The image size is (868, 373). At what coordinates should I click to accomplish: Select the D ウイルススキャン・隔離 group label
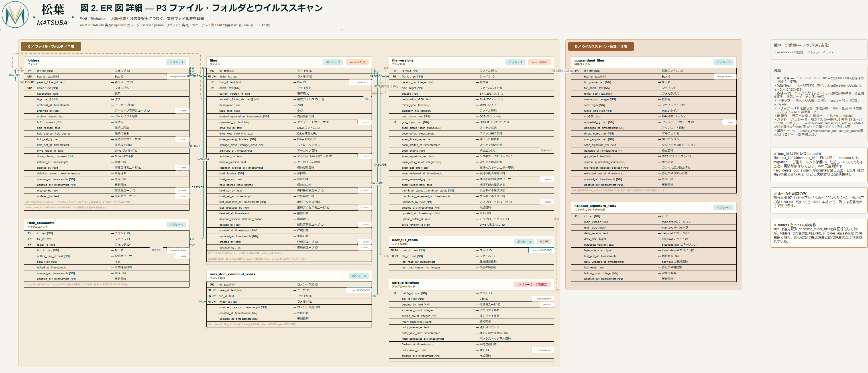pos(601,46)
